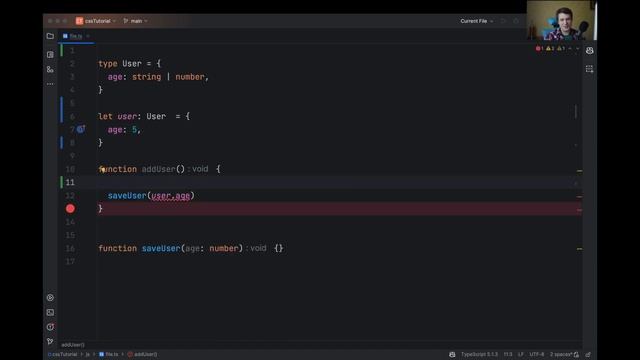Open the Problems tool window icon
640x360 pixels.
pos(50,327)
